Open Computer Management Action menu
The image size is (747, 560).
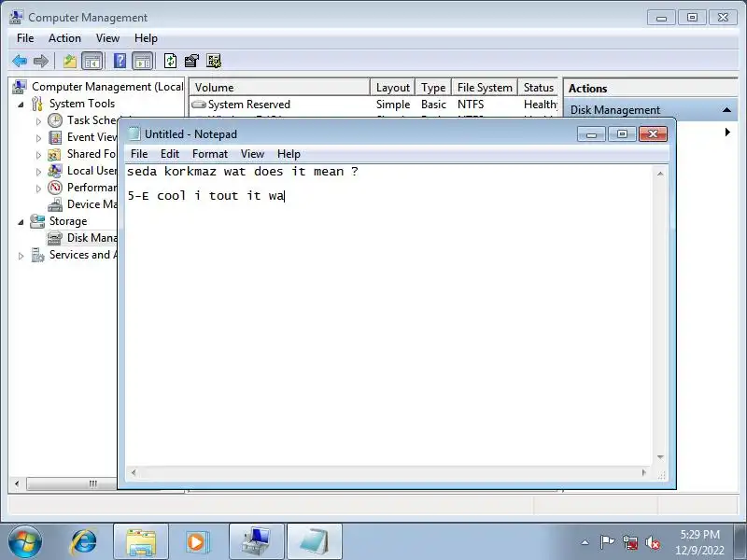click(x=64, y=38)
